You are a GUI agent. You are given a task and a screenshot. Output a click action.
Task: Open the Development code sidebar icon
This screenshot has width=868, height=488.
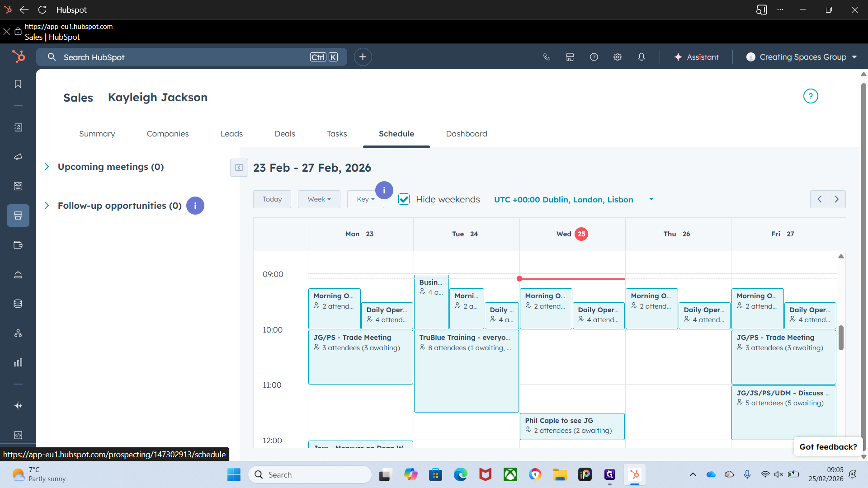pos(18,435)
